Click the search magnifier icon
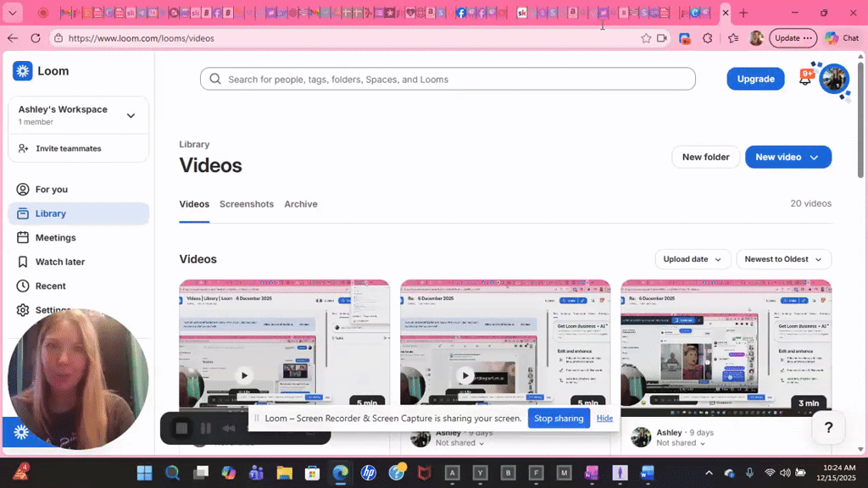The width and height of the screenshot is (868, 488). (215, 79)
